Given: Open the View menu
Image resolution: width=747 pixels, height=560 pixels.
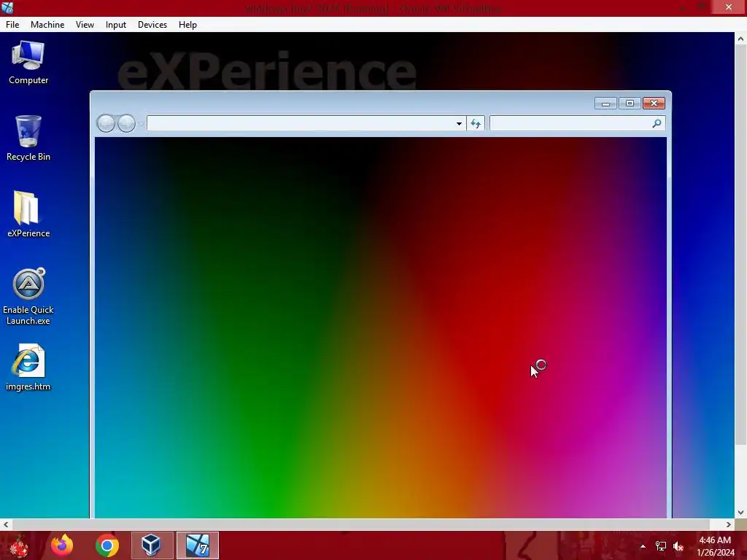Looking at the screenshot, I should (x=85, y=25).
